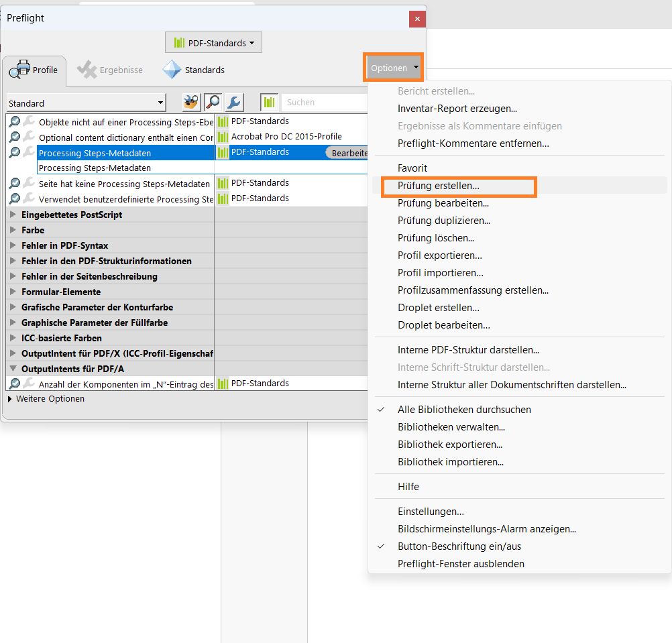Select 'Preflight-Fenster ausblenden' entry
This screenshot has width=672, height=643.
coord(461,564)
